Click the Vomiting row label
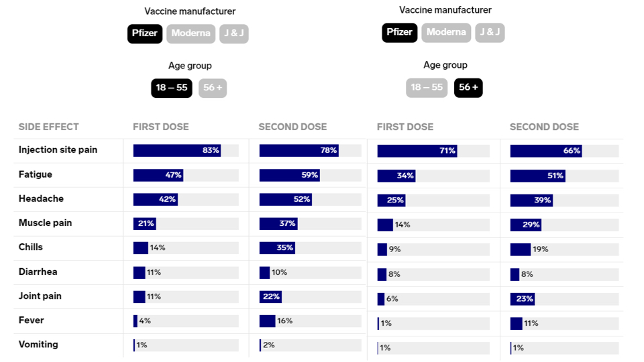This screenshot has height=362, width=644. [38, 345]
